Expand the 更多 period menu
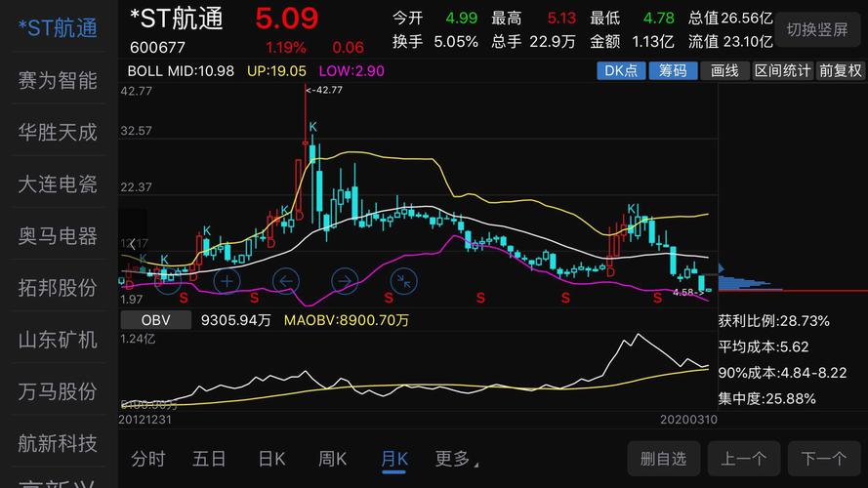This screenshot has width=868, height=488. 456,459
